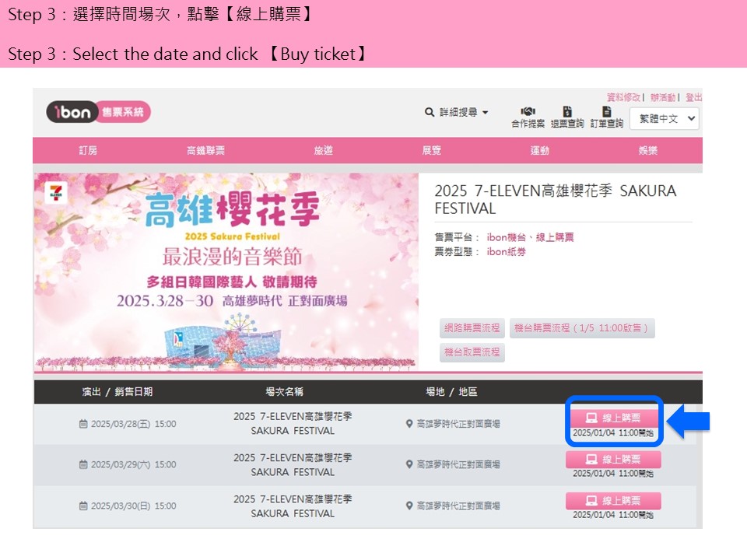
Task: Click the 7-ELEVEN logo on banner
Action: pos(56,193)
